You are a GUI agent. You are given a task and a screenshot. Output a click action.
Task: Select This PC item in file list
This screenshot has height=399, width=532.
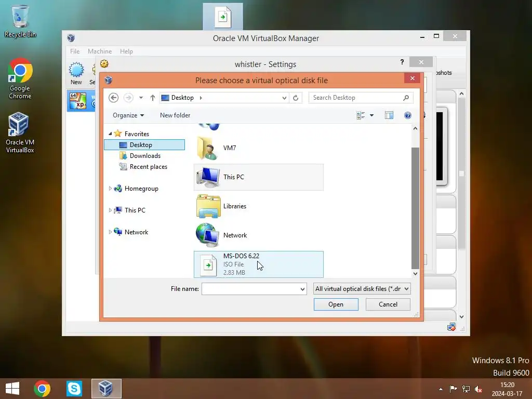click(259, 177)
